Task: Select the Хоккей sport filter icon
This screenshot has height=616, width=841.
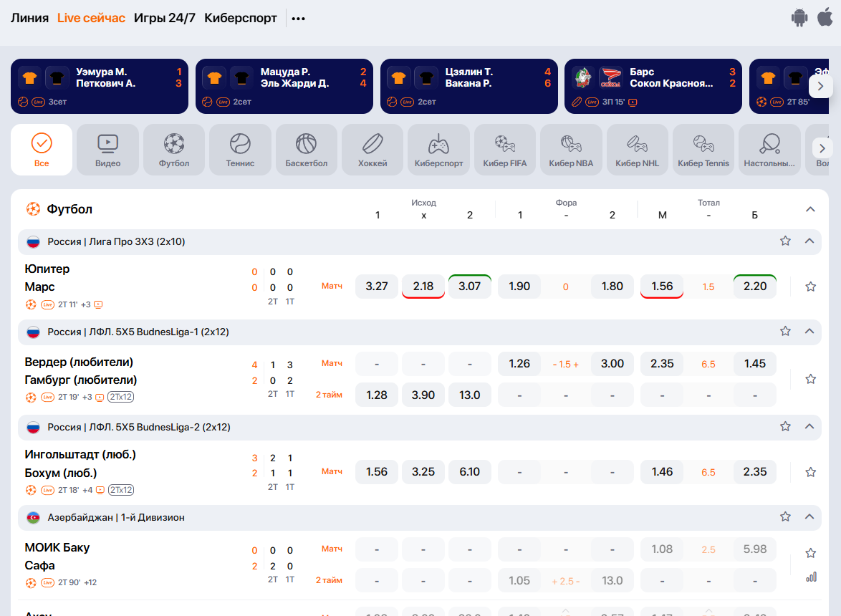Action: coord(373,145)
